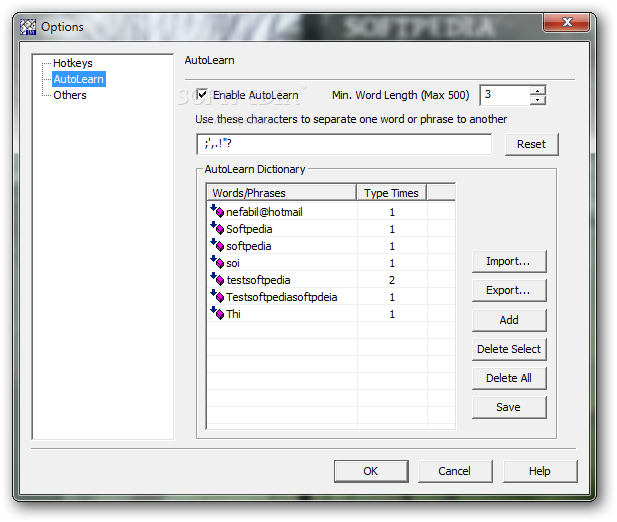Viewport: 617px width, 522px height.
Task: Select the Thi word entry
Action: pos(233,314)
